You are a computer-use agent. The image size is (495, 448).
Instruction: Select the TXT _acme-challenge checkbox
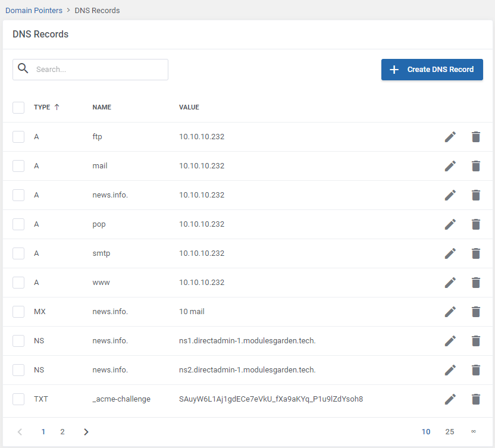18,399
